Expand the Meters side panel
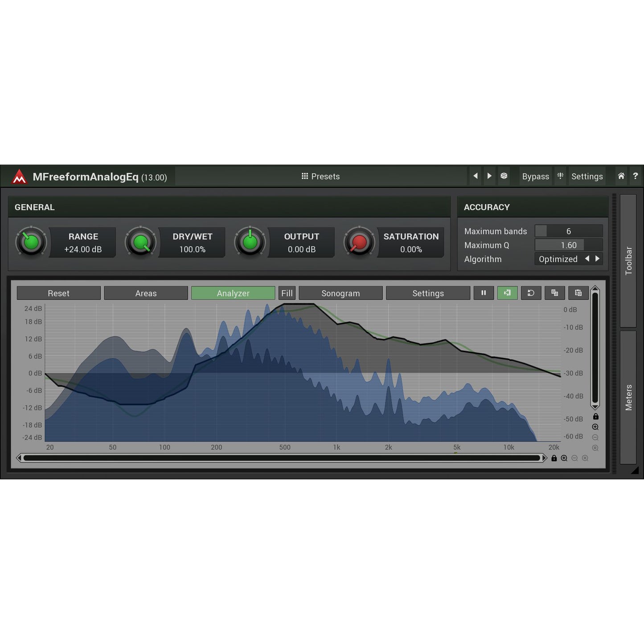The width and height of the screenshot is (644, 644). click(628, 397)
